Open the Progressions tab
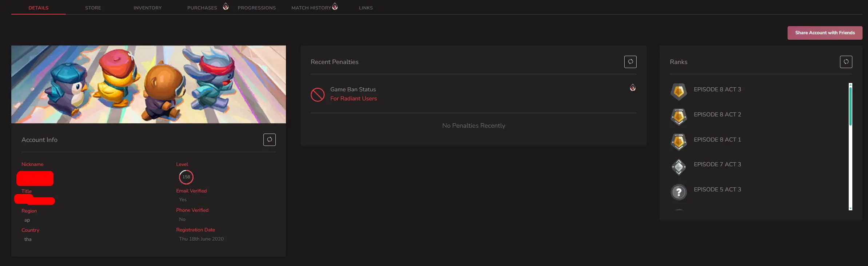Screen dimensions: 868x266 tap(256, 8)
